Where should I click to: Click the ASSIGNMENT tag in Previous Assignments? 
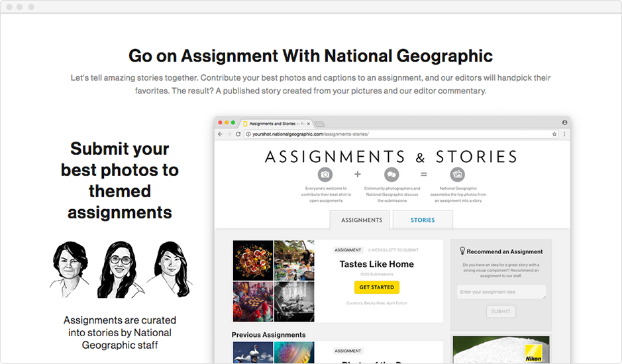[x=348, y=351]
